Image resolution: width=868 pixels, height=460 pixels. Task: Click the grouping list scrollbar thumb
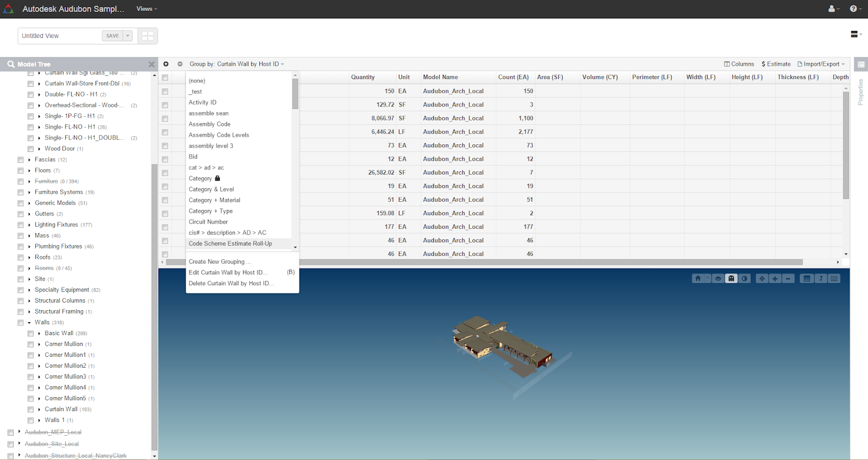tap(295, 94)
